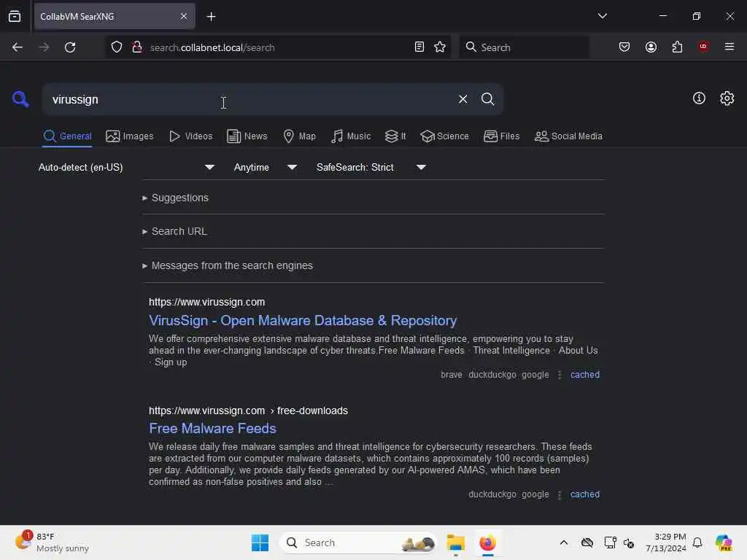
Task: Open the cloud sync tray icon
Action: [x=587, y=542]
